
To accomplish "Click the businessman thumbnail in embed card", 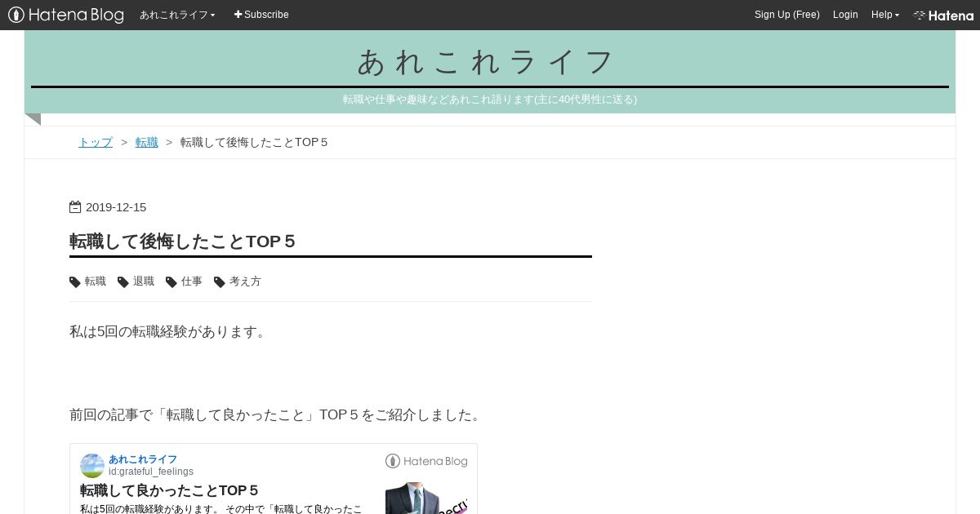I will (426, 498).
